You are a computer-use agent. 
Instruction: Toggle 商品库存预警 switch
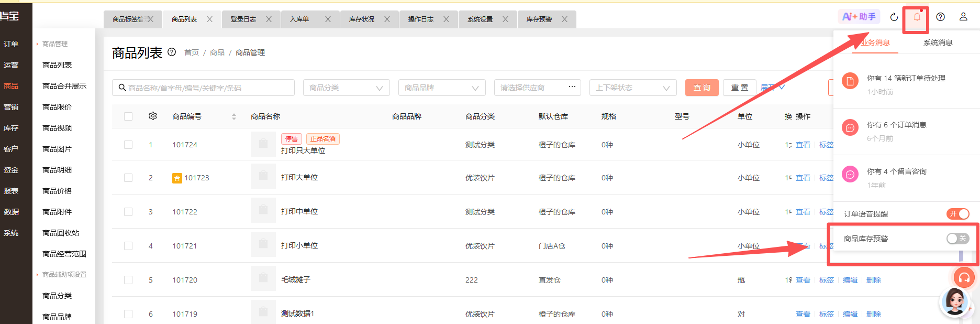(958, 239)
